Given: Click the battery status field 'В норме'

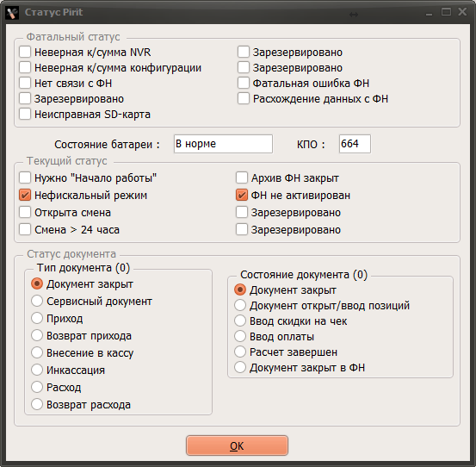Looking at the screenshot, I should click(x=223, y=144).
